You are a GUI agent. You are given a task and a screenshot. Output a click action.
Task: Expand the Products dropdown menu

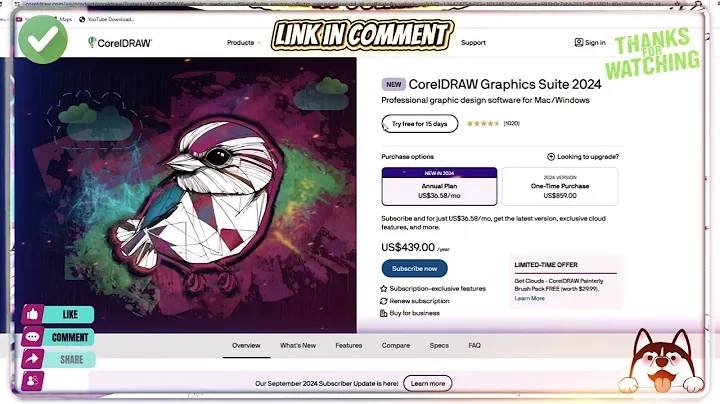point(243,42)
